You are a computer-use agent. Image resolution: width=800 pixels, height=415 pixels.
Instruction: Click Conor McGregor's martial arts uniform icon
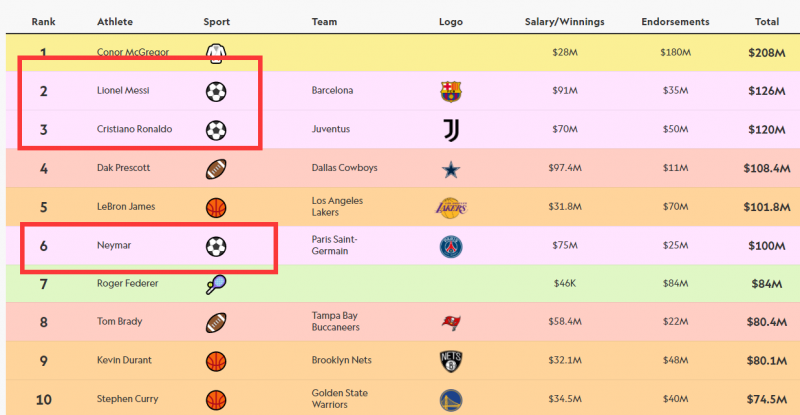click(215, 53)
